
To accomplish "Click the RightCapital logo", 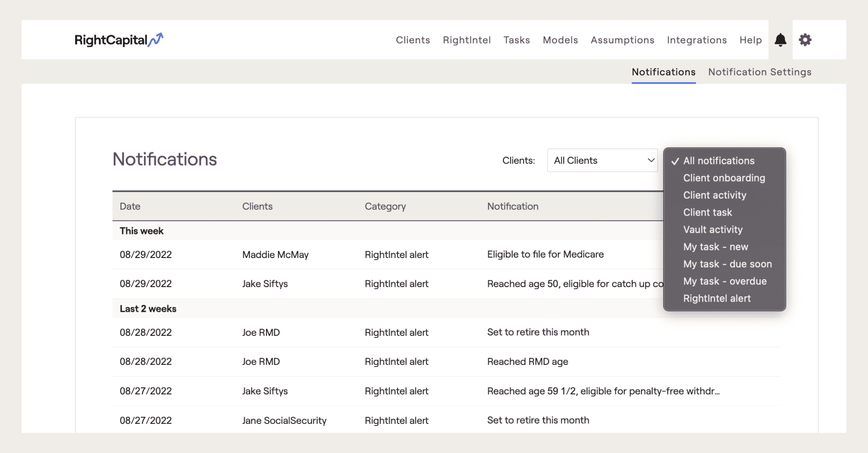I will click(119, 40).
